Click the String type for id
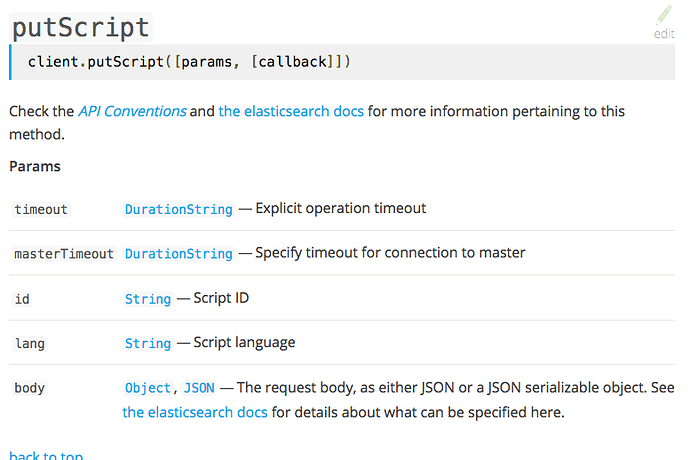Screen dimensions: 690x460 pos(148,299)
